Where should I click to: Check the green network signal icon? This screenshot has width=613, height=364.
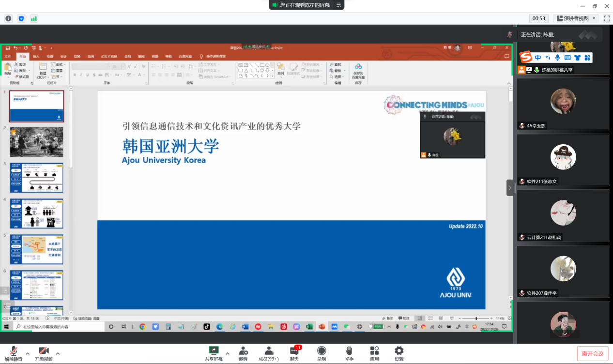[x=34, y=18]
